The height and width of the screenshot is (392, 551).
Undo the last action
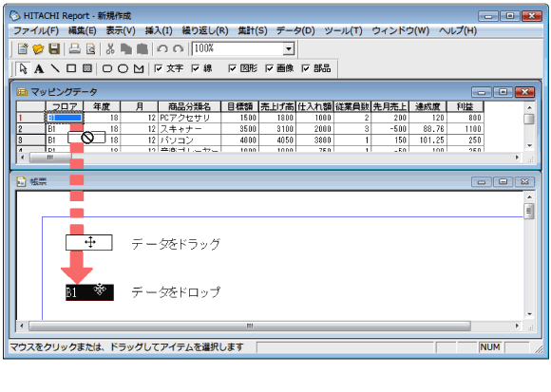tap(162, 48)
